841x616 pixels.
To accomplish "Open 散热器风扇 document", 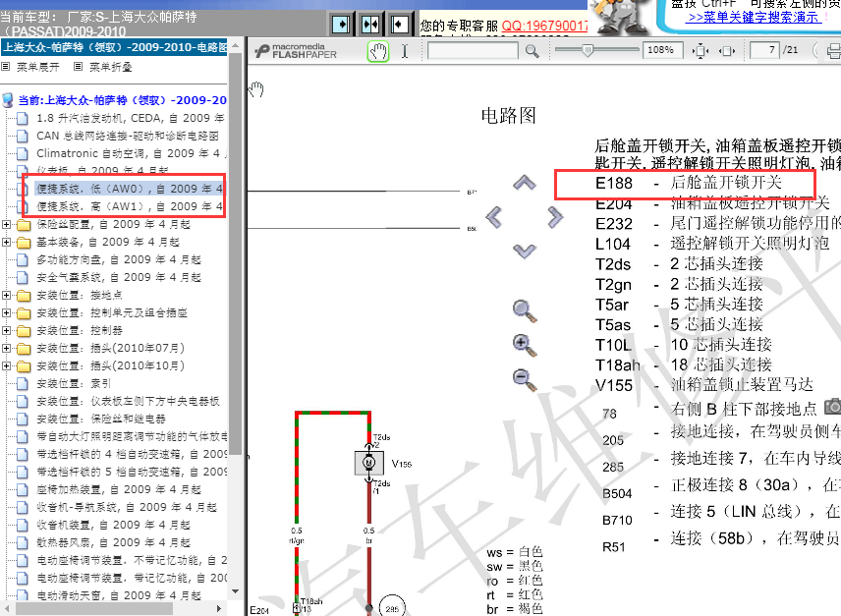I will pyautogui.click(x=113, y=542).
